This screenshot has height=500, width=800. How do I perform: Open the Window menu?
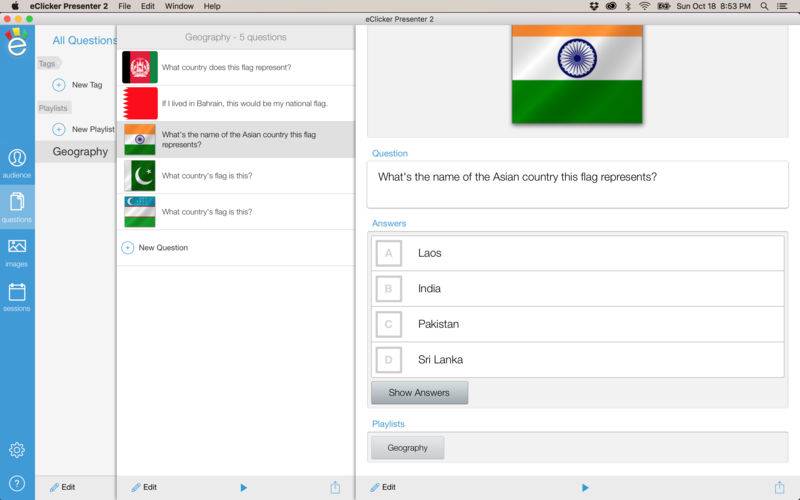(179, 6)
